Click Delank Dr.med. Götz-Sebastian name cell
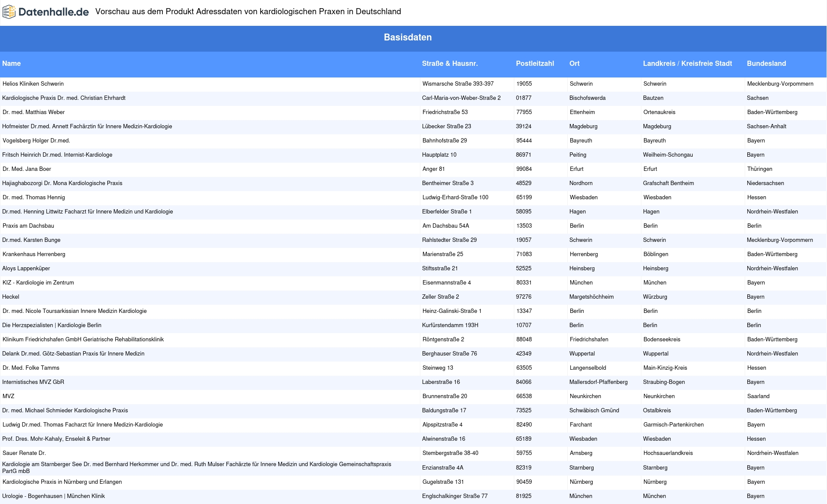Viewport: 827px width, 504px height. 73,354
